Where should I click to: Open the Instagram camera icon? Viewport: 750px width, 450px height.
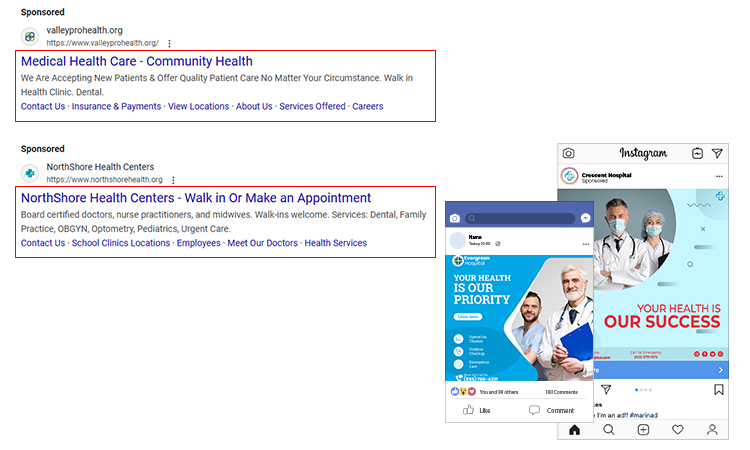point(568,153)
